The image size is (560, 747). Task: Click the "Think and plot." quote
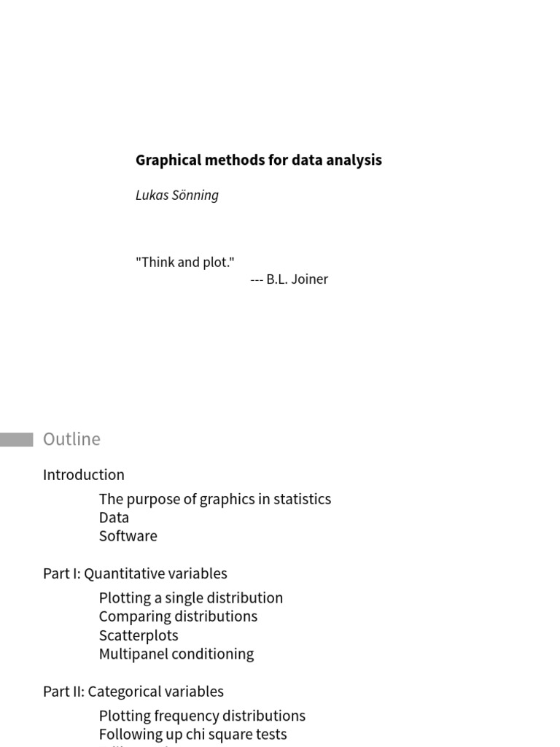click(185, 262)
